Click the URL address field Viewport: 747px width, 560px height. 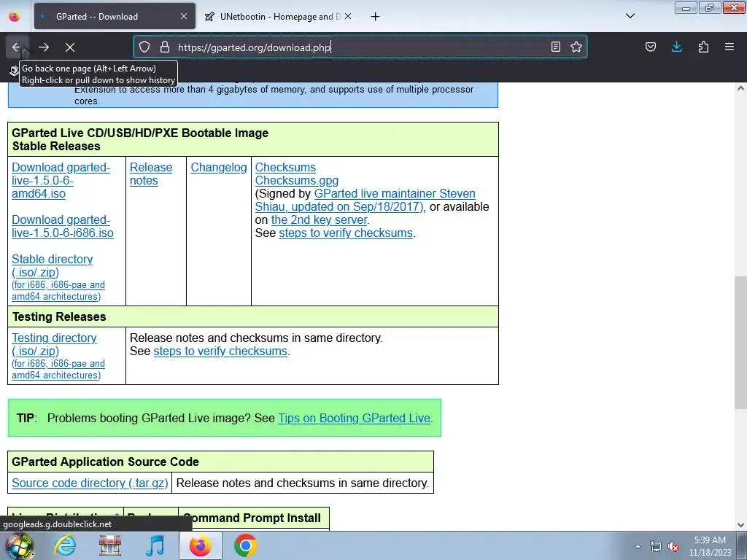point(360,47)
